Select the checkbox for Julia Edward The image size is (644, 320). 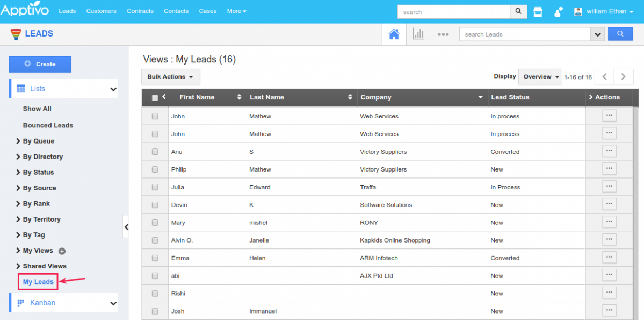[x=155, y=187]
